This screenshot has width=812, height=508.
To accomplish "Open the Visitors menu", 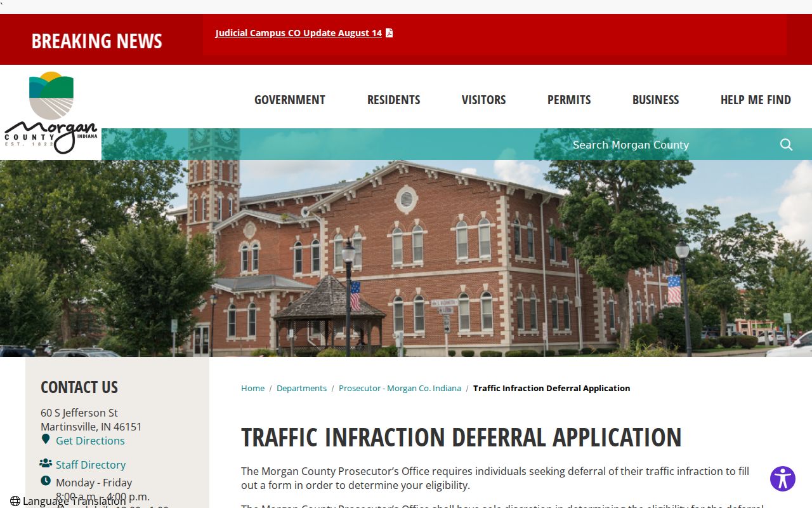I will tap(484, 100).
